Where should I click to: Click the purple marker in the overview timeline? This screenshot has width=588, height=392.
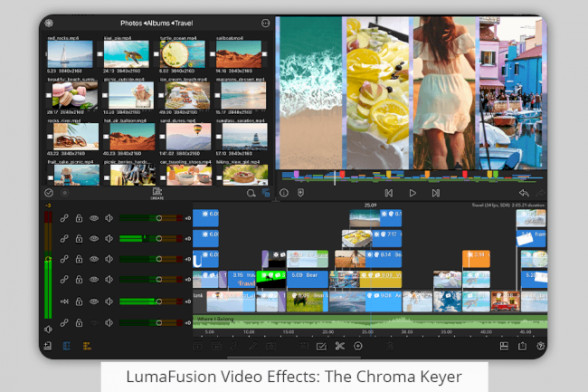point(296,175)
